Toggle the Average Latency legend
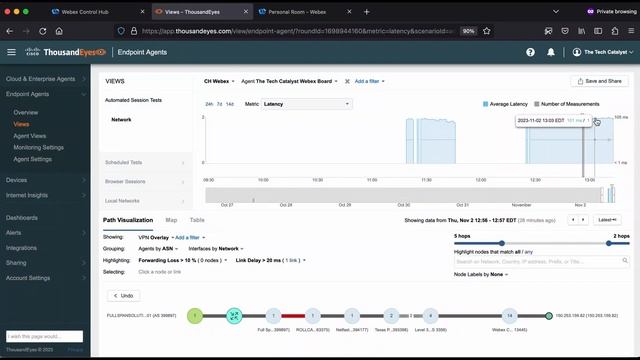 pyautogui.click(x=505, y=104)
